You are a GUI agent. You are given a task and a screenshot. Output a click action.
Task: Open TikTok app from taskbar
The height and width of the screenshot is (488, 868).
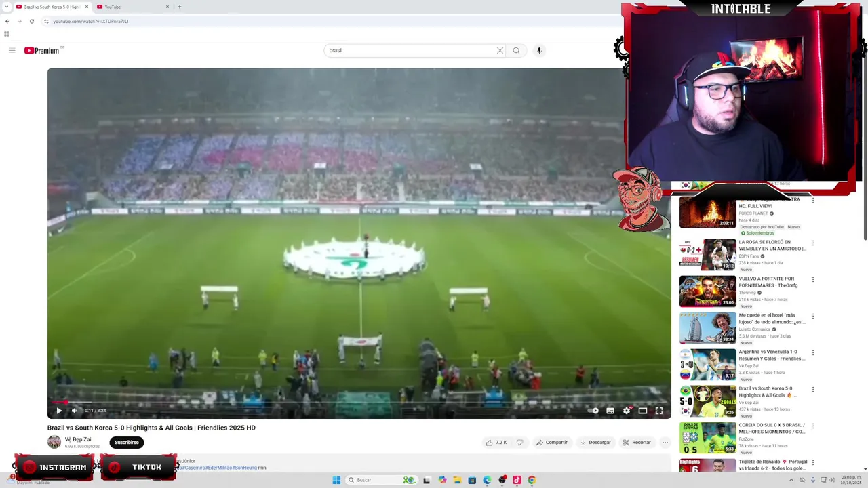click(517, 480)
